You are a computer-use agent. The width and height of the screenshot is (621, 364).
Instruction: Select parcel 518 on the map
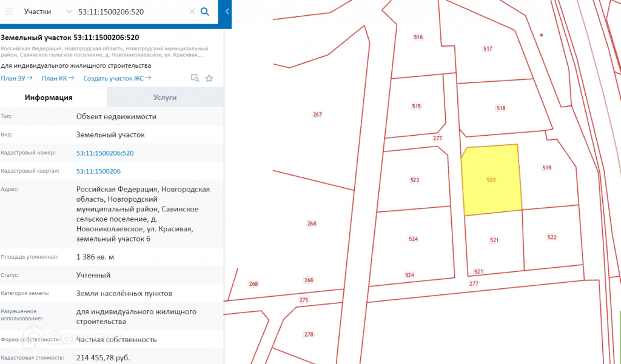[500, 108]
